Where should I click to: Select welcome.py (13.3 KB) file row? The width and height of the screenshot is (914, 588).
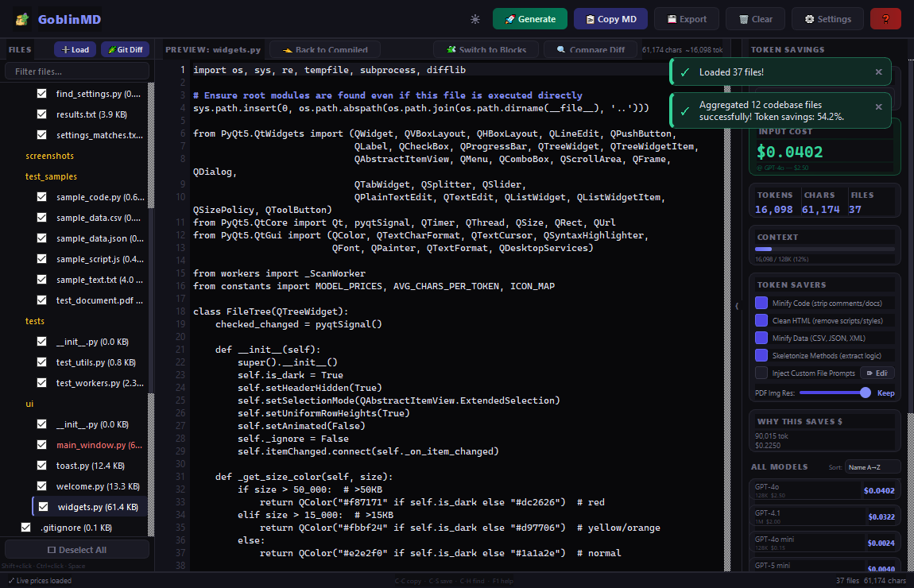pyautogui.click(x=91, y=486)
